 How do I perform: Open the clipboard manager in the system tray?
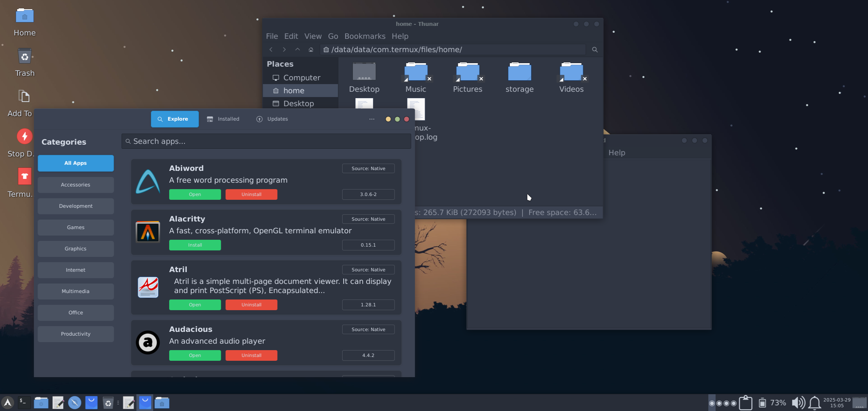[x=746, y=403]
